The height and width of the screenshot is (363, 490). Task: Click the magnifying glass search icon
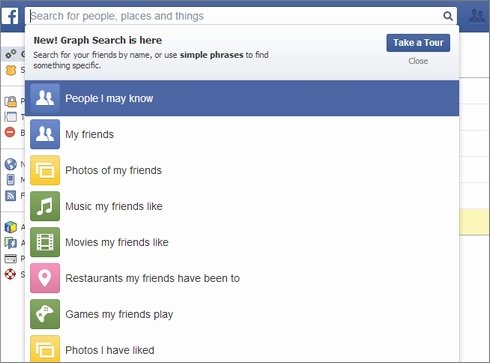448,16
